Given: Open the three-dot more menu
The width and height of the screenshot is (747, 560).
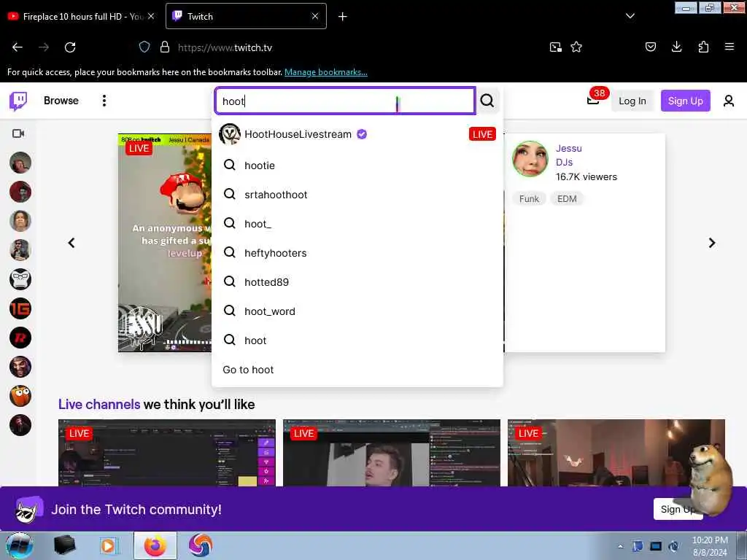Looking at the screenshot, I should [x=104, y=101].
